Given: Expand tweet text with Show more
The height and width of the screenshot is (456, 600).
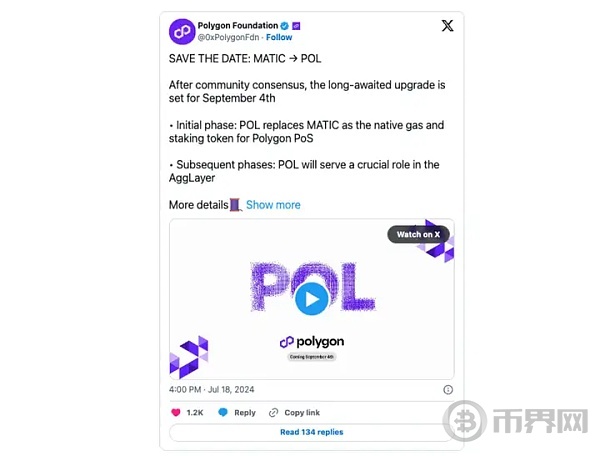Looking at the screenshot, I should [273, 205].
